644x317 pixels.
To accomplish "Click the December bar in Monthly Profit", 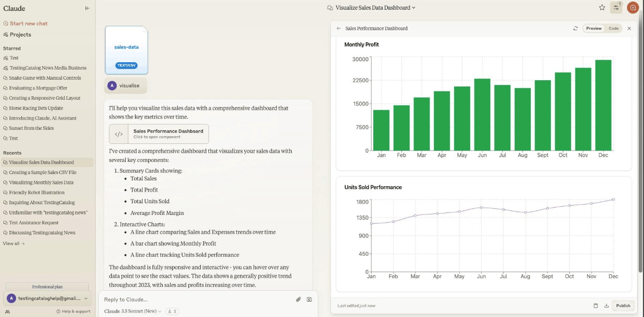I will point(603,105).
